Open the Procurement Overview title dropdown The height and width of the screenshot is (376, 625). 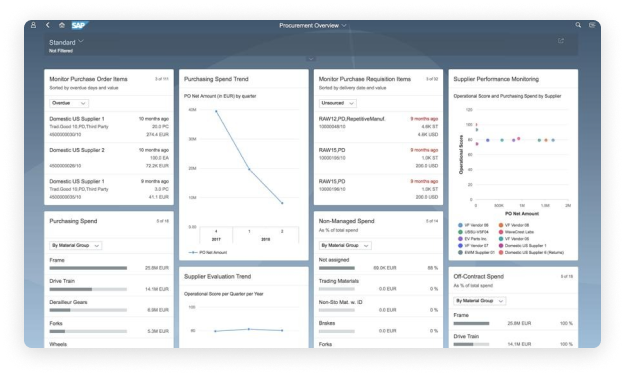[x=312, y=25]
